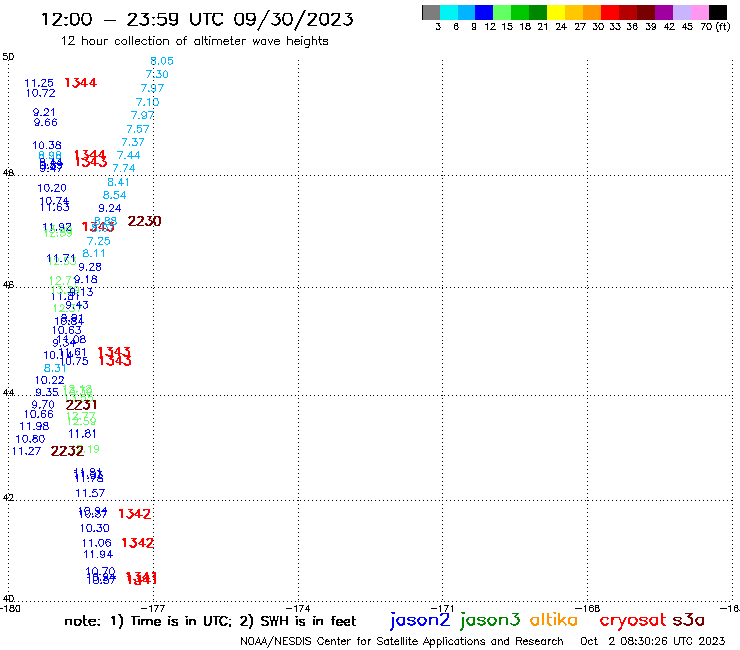Click the light green legend swatch
The height and width of the screenshot is (650, 740).
[x=502, y=12]
